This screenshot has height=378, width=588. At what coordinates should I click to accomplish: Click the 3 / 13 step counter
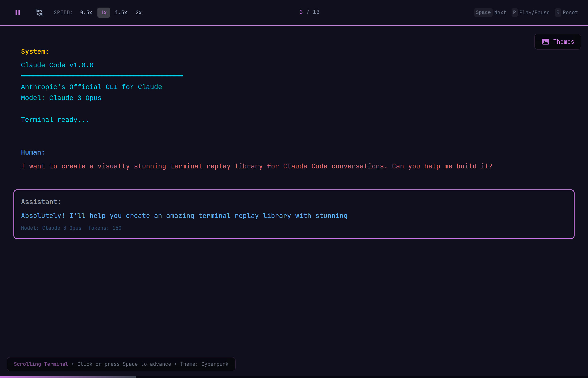pos(309,12)
